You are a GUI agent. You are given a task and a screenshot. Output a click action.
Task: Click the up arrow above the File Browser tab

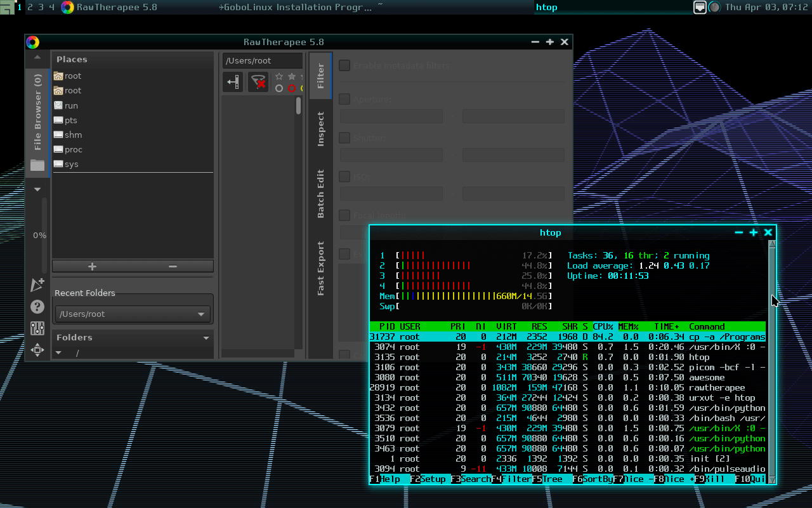click(37, 57)
